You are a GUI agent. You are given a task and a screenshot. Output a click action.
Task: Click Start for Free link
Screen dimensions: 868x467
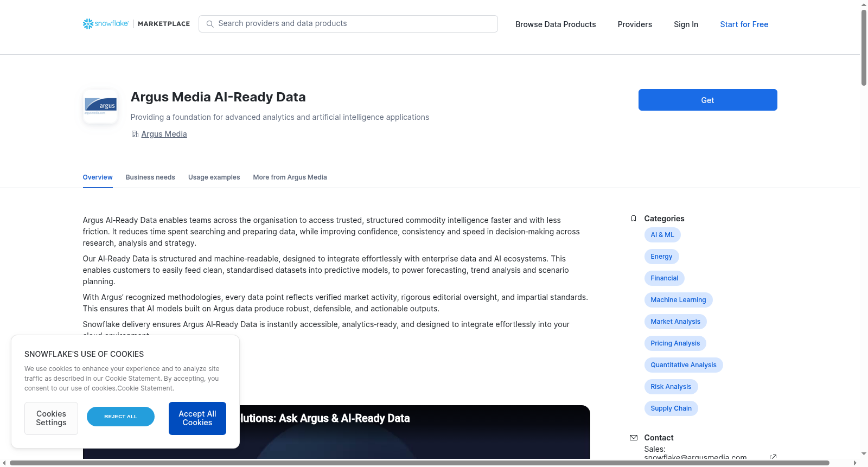pos(744,24)
